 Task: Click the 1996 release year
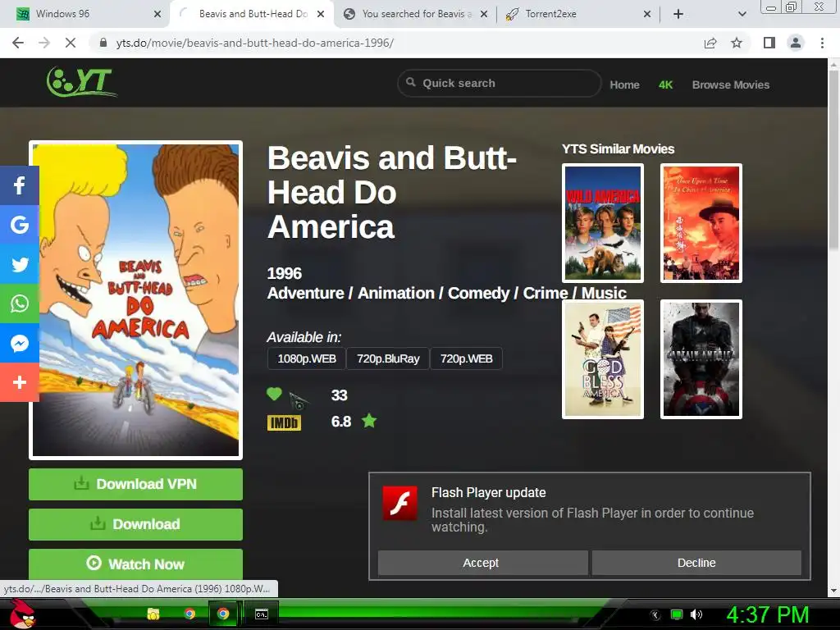click(x=285, y=273)
